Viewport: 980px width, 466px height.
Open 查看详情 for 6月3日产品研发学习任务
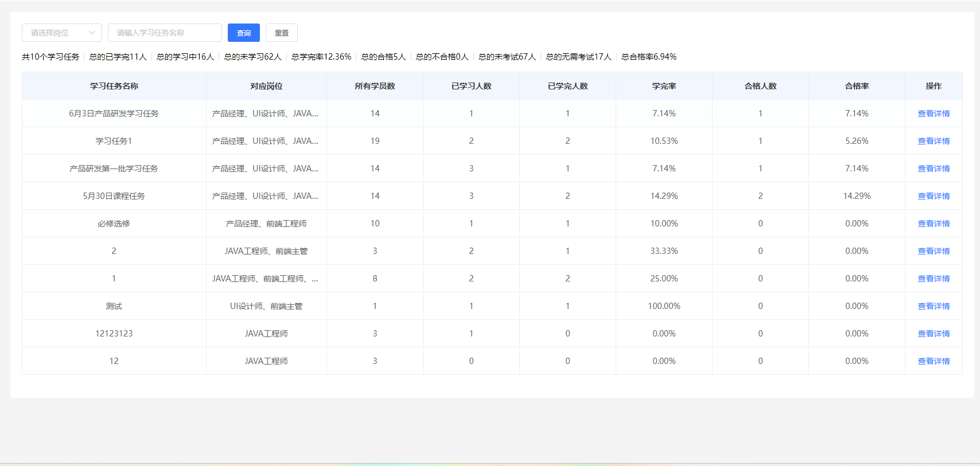pyautogui.click(x=934, y=113)
